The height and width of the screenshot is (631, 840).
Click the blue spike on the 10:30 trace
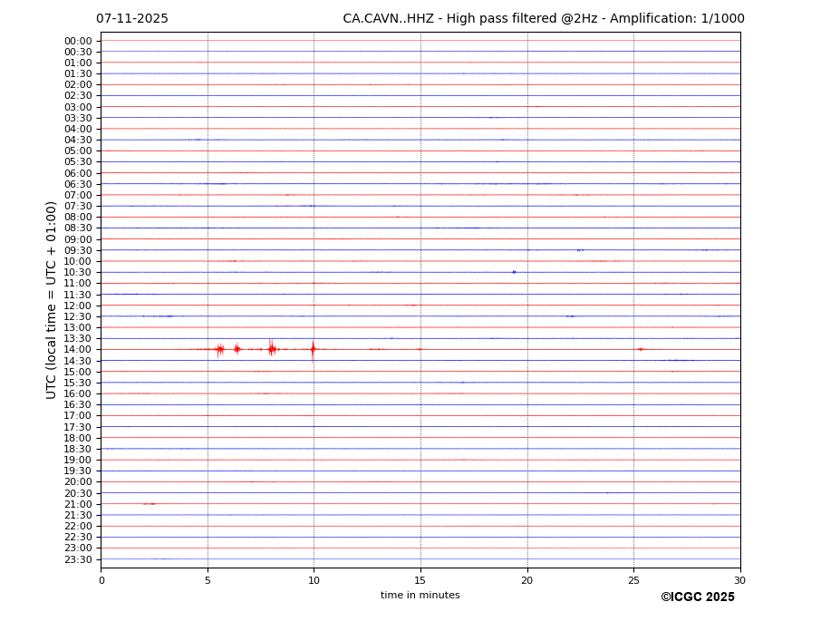(514, 272)
